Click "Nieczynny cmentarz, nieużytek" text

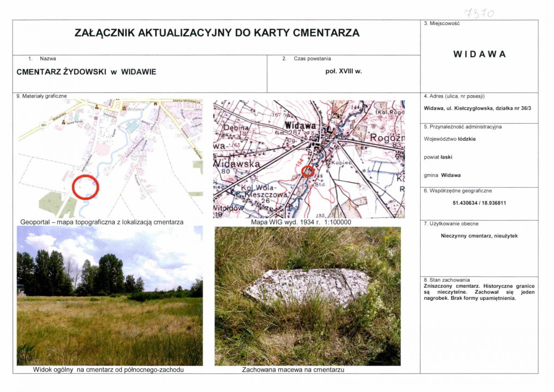tap(479, 236)
